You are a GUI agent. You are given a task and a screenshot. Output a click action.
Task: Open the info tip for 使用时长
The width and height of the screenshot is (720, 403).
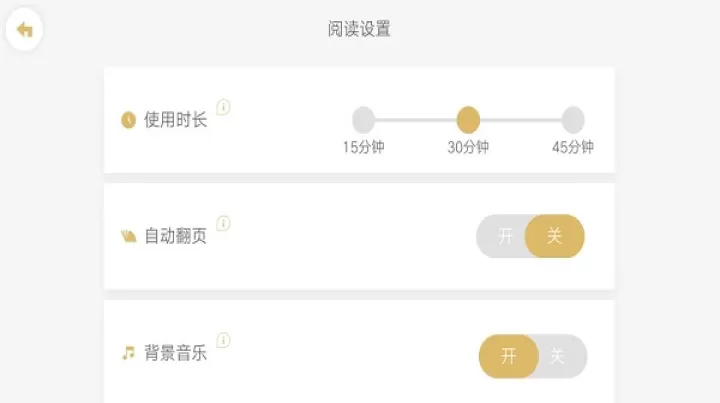224,107
